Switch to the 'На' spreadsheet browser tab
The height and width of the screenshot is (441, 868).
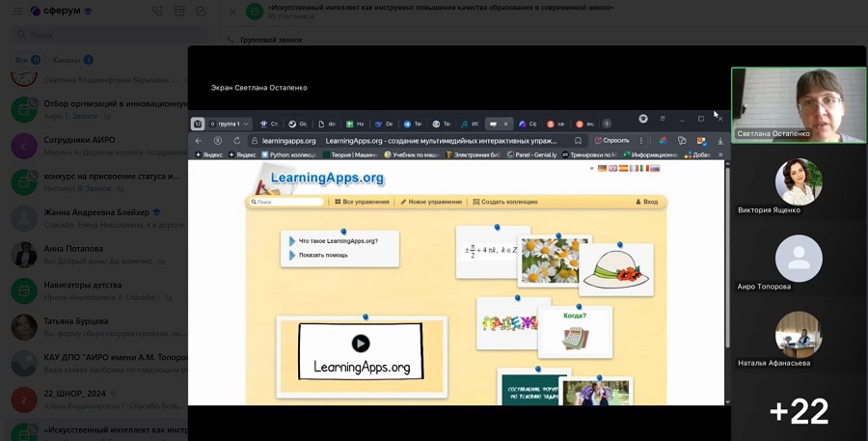[x=355, y=124]
